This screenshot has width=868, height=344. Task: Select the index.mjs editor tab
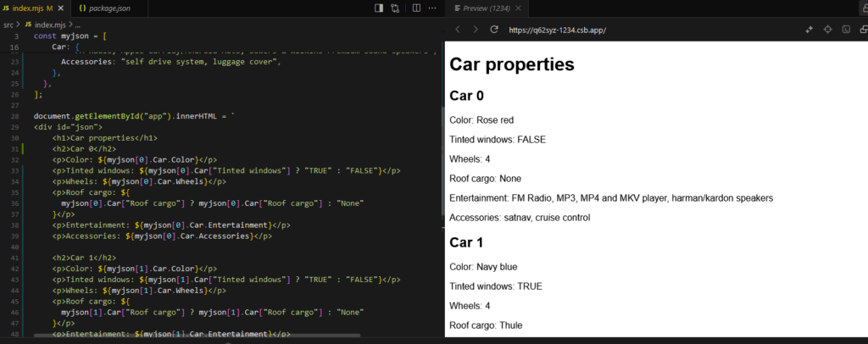click(x=35, y=8)
